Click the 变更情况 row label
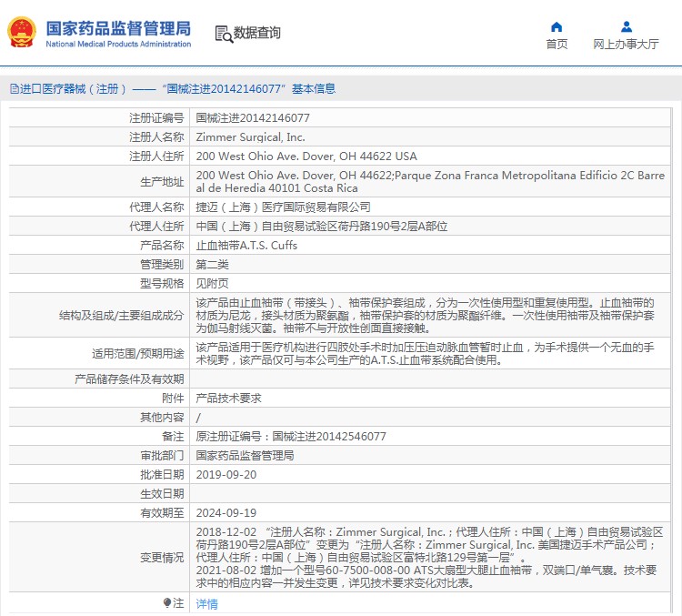 pos(162,558)
